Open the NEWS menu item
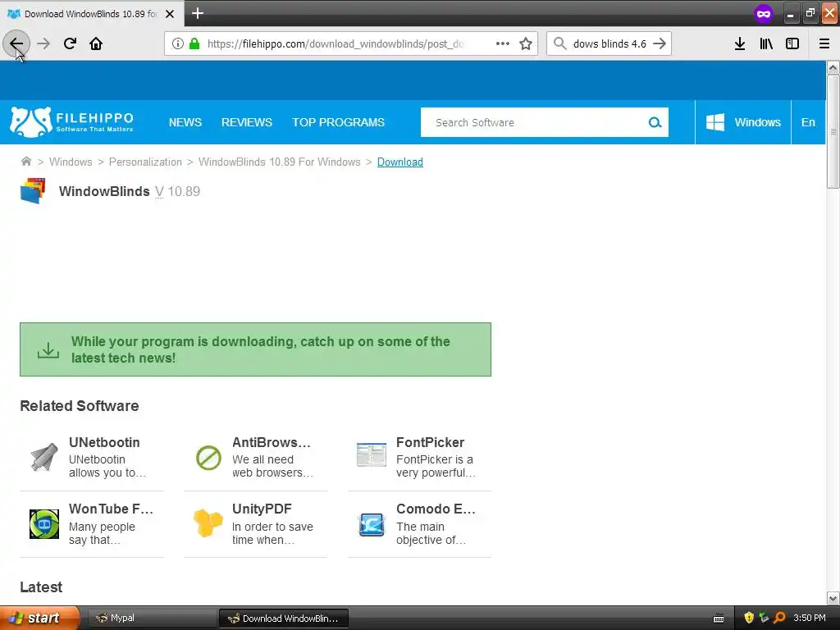Viewport: 840px width, 630px height. point(185,122)
